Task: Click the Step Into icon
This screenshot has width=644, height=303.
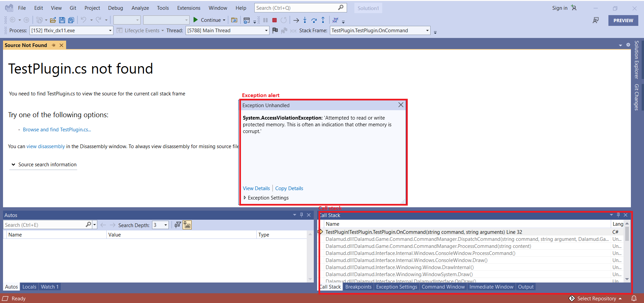Action: pyautogui.click(x=305, y=20)
